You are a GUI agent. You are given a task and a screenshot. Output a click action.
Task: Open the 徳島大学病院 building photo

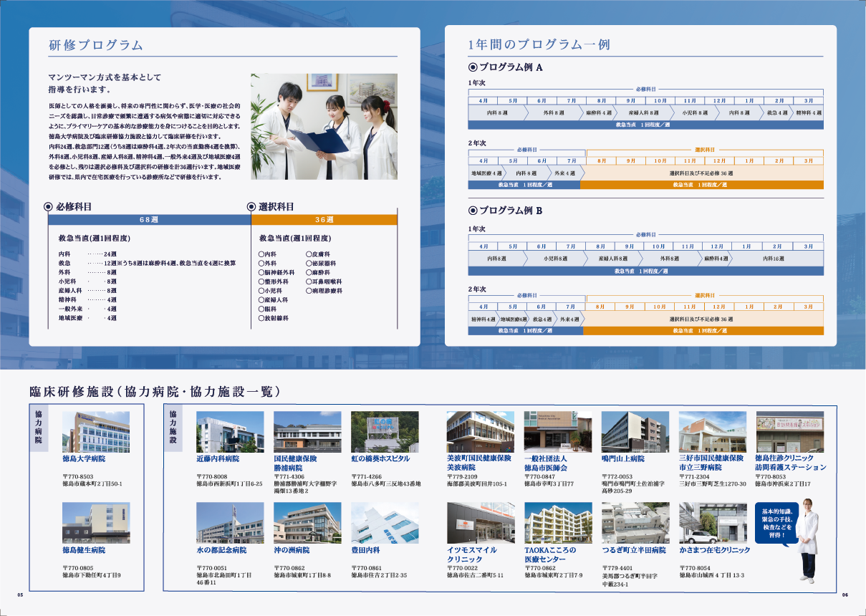tap(96, 431)
